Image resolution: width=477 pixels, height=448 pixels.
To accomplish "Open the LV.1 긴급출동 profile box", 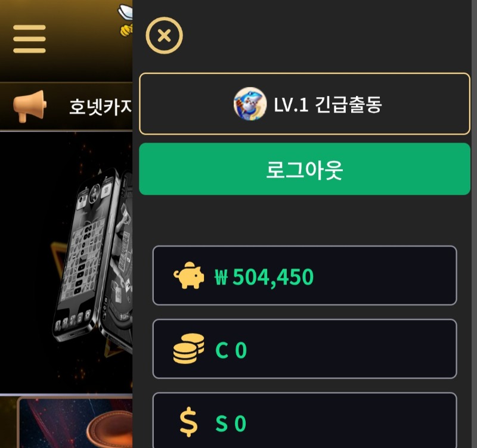I will point(305,104).
